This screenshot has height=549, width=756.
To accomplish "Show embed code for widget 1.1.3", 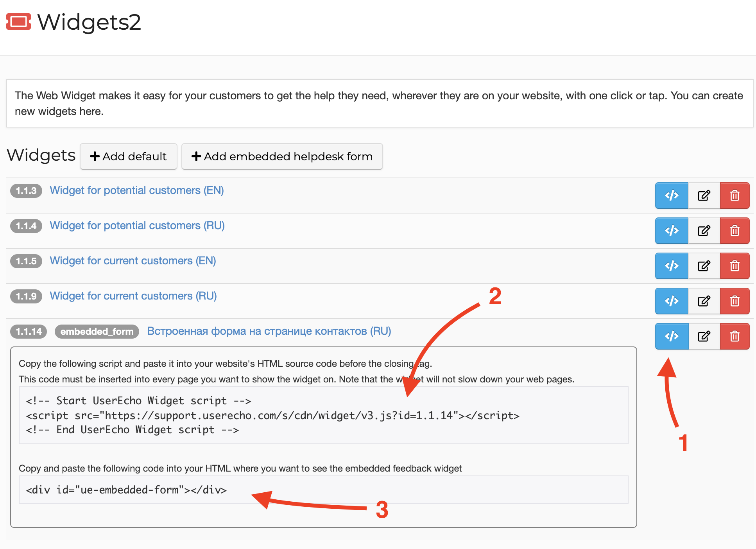I will click(x=672, y=195).
